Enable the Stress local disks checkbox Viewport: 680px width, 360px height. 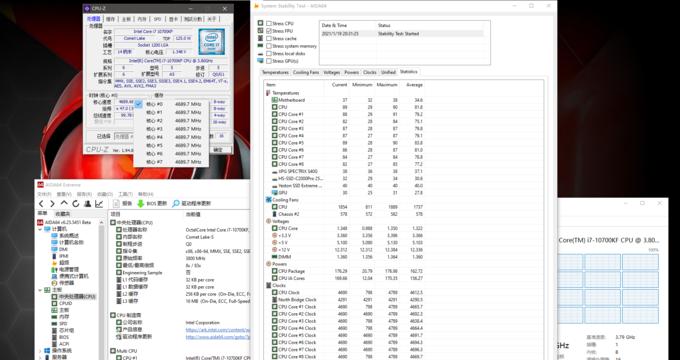(x=269, y=53)
